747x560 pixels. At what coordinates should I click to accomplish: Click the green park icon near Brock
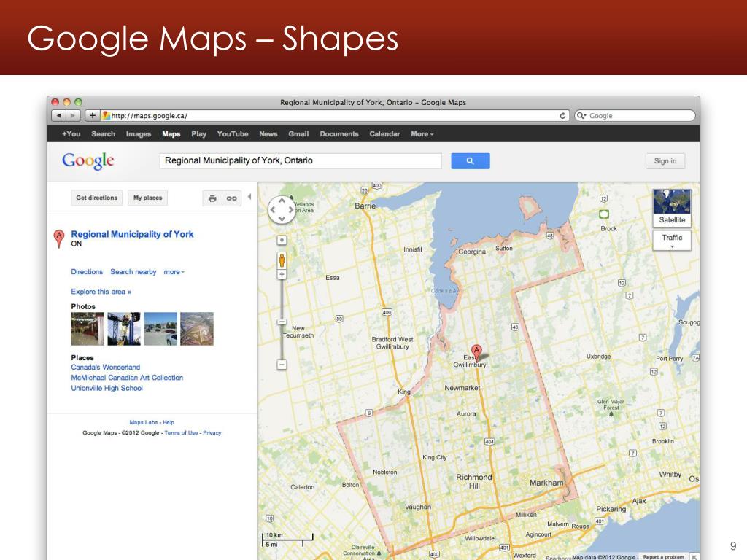point(603,214)
